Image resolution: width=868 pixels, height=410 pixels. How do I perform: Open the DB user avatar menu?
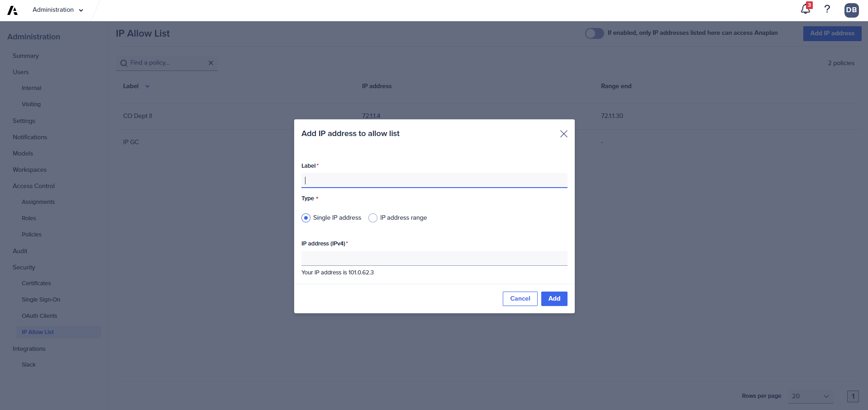pyautogui.click(x=851, y=10)
